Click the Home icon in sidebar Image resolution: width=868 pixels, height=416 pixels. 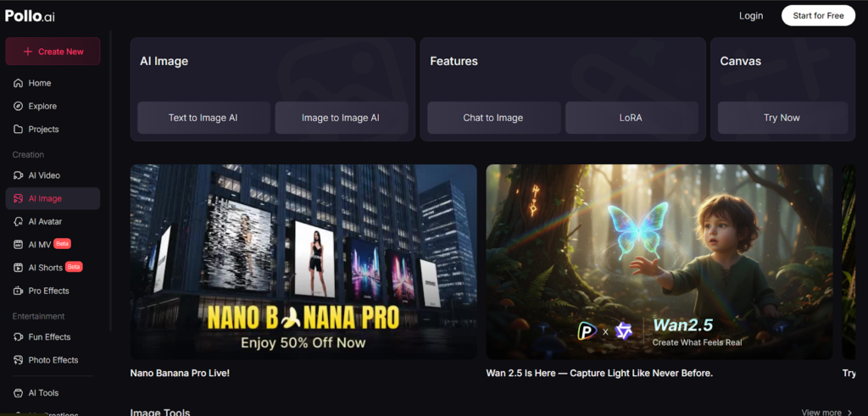click(19, 83)
